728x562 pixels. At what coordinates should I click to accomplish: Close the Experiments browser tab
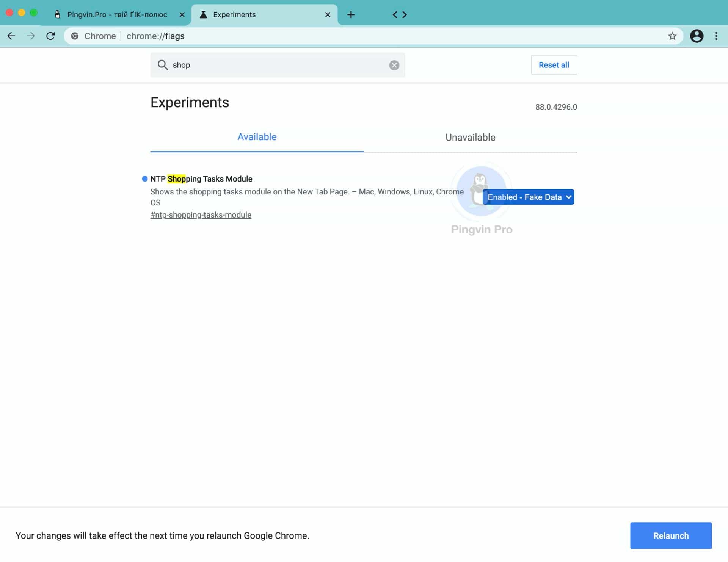click(328, 15)
